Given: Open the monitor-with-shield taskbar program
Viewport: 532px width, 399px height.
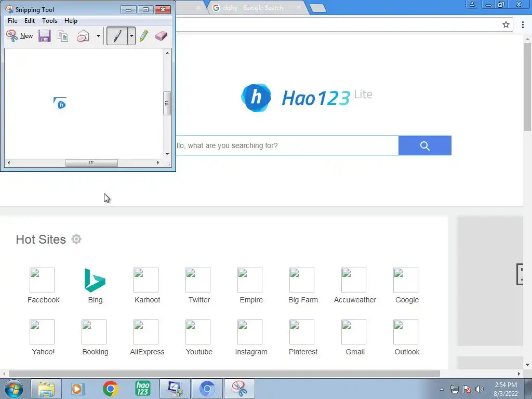Looking at the screenshot, I should [x=175, y=389].
